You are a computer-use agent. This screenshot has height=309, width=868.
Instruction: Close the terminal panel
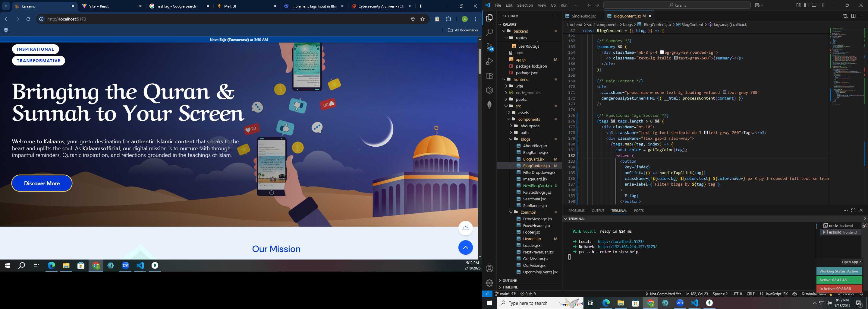coord(861,211)
